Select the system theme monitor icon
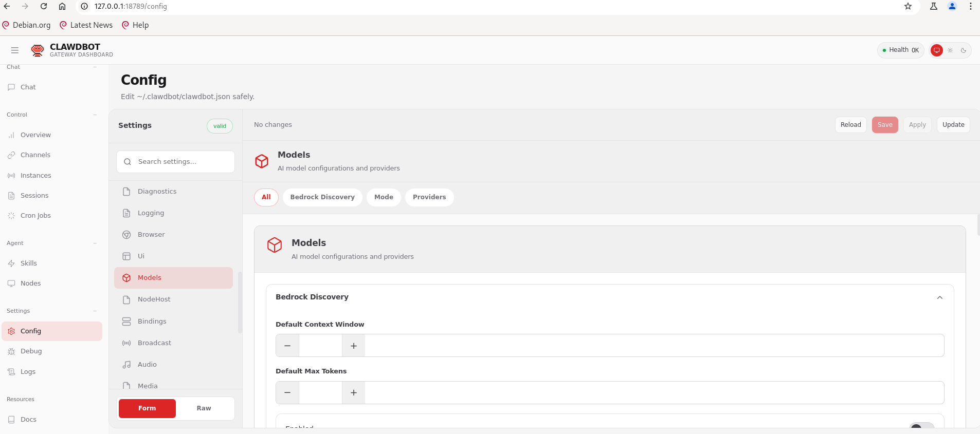The image size is (980, 434). (x=936, y=50)
